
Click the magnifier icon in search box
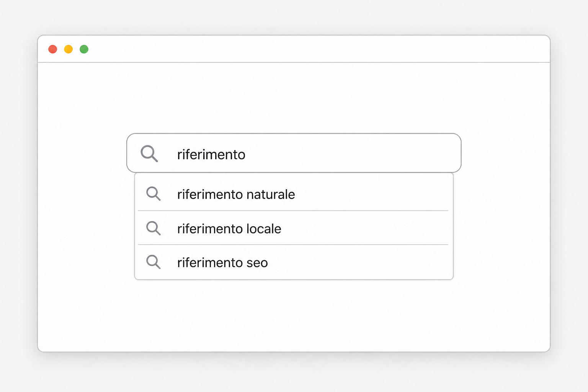click(149, 154)
